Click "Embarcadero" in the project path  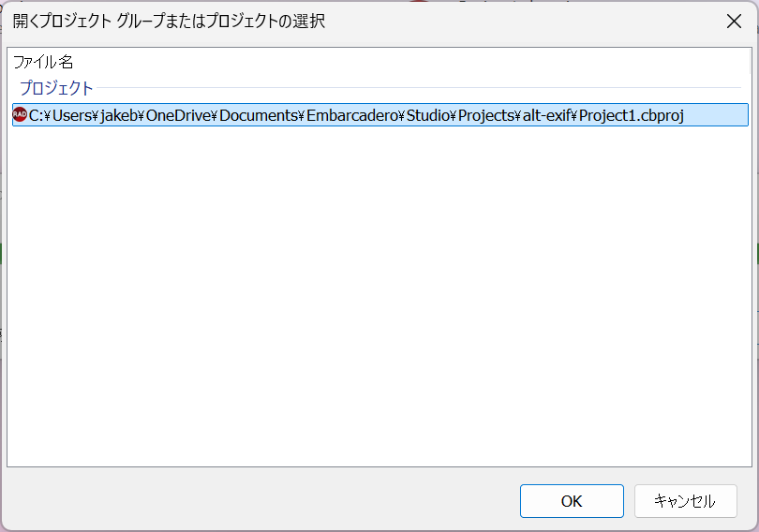[352, 115]
